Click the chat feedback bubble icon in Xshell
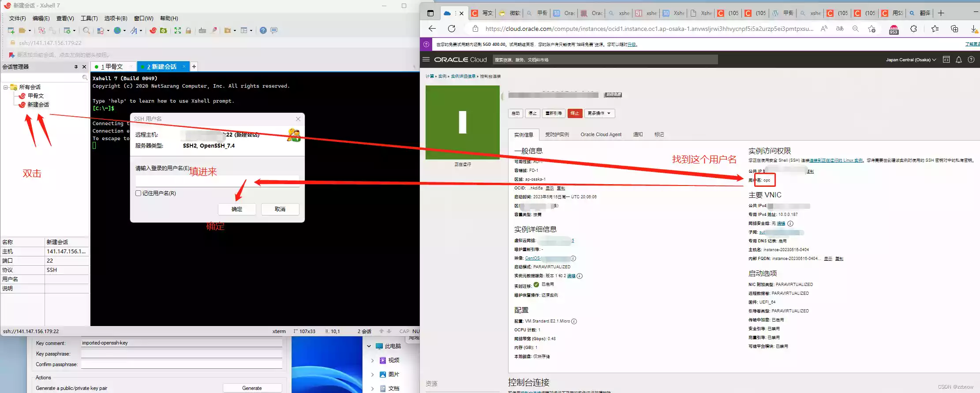980x393 pixels. (274, 30)
